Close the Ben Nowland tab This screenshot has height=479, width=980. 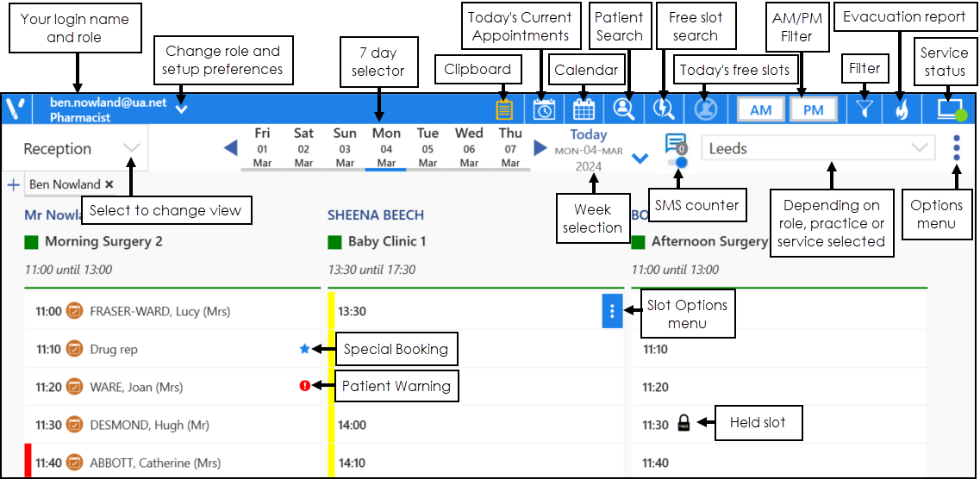tap(109, 184)
